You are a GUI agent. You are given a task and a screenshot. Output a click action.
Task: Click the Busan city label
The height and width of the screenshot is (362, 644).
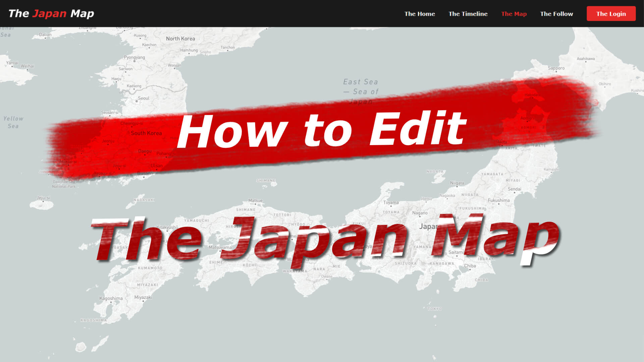pos(144,173)
